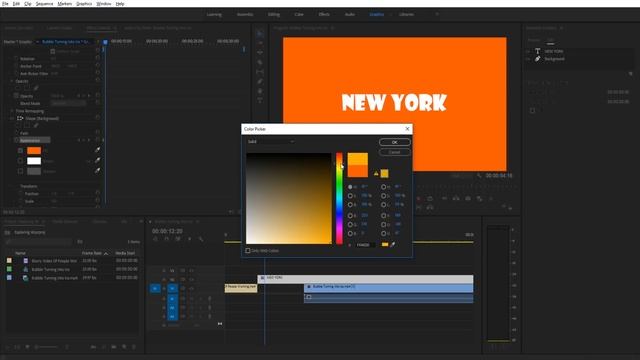Click the Shadow color eyedropper icon
The image size is (640, 360).
(97, 171)
